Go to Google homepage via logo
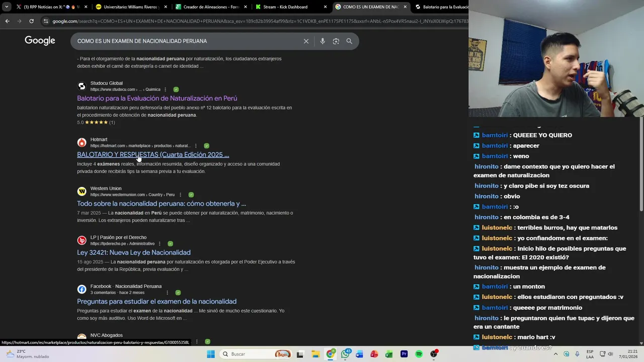Screen dimensions: 644x362 pyautogui.click(x=40, y=41)
